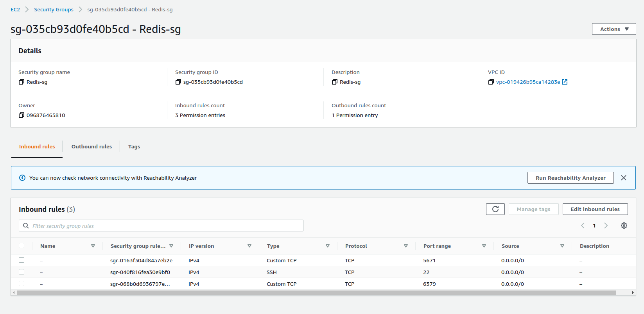
Task: Click port range value 6379
Action: pos(429,284)
